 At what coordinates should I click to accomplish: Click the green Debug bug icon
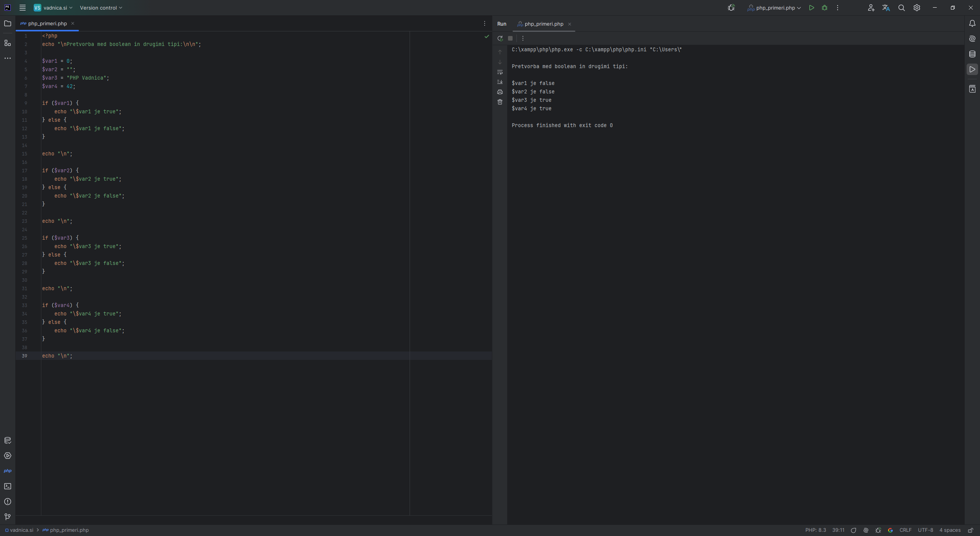click(825, 8)
